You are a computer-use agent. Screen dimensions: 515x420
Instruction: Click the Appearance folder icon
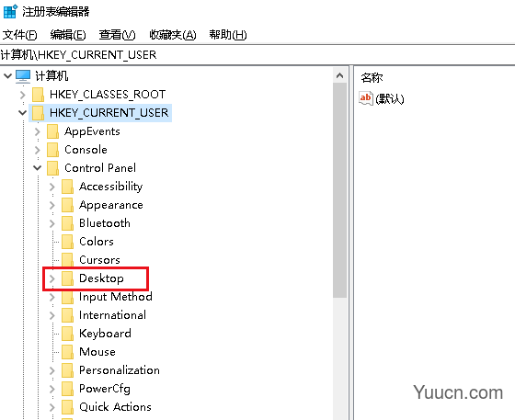pyautogui.click(x=68, y=205)
